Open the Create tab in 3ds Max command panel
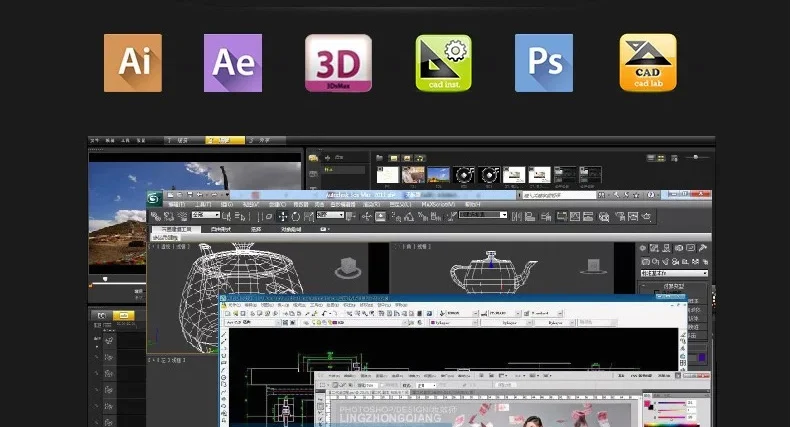Image resolution: width=791 pixels, height=427 pixels. click(643, 248)
